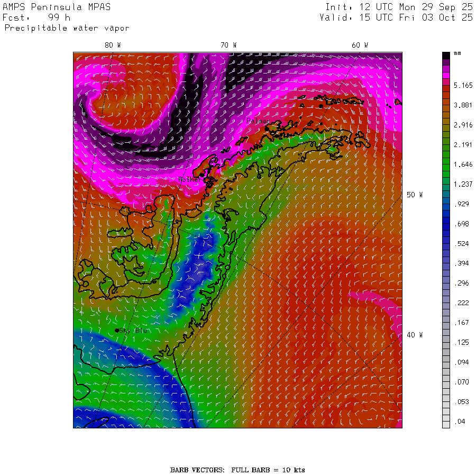Screen dimensions: 476x476
Task: Select the lightest gray swatch at color bar bottom
Action: (446, 424)
